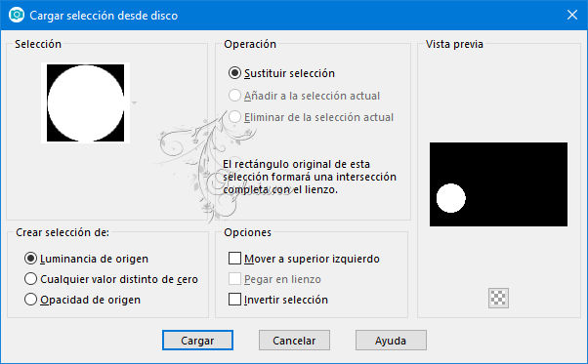The width and height of the screenshot is (588, 364).
Task: Close the Cargar selección desde disco dialog
Action: tap(572, 15)
